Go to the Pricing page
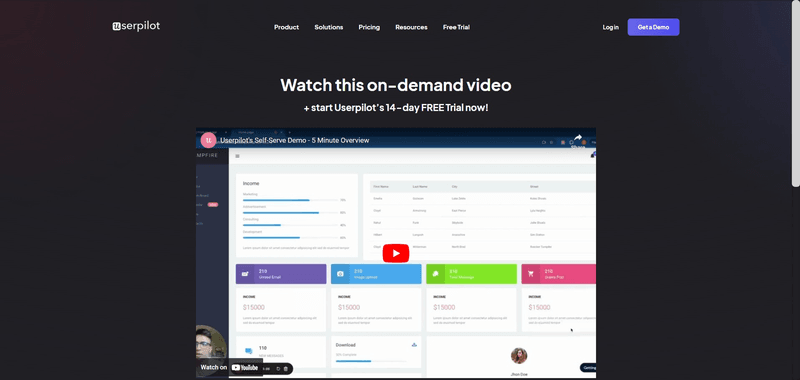 369,28
